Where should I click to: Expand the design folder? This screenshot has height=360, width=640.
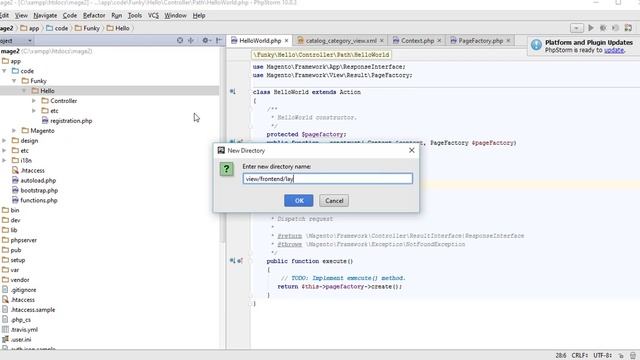click(4, 140)
